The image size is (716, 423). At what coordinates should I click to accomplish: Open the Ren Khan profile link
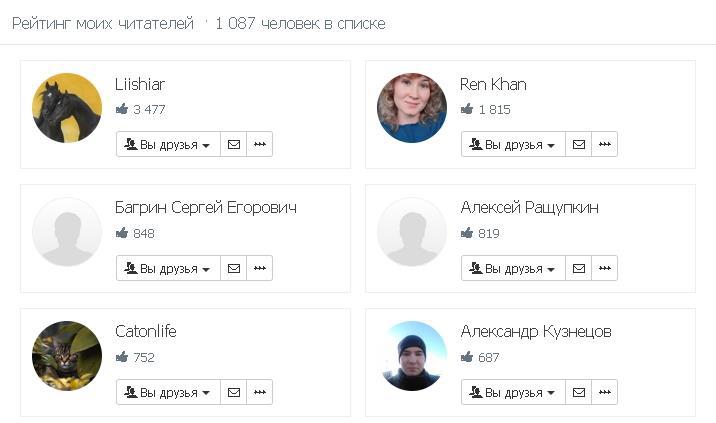coord(493,84)
